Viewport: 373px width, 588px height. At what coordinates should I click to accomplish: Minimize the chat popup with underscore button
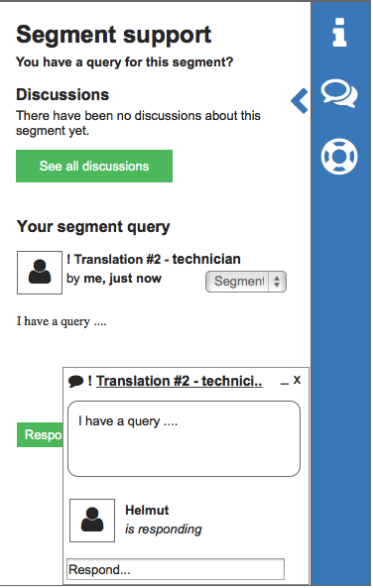coord(285,384)
